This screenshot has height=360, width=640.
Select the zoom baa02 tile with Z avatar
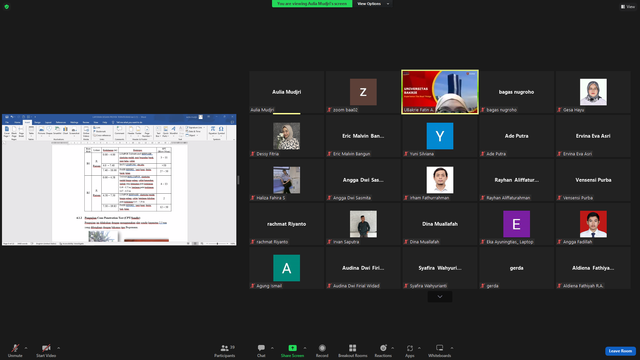click(x=363, y=92)
